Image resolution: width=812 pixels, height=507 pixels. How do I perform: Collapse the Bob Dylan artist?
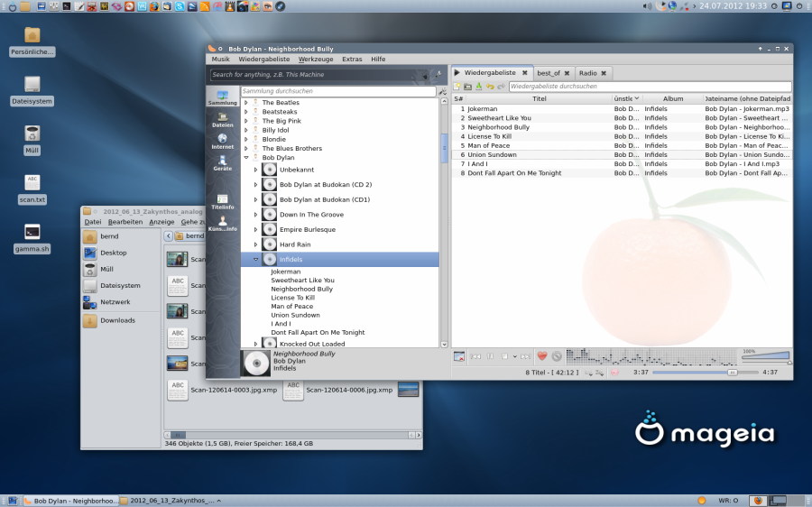[246, 158]
